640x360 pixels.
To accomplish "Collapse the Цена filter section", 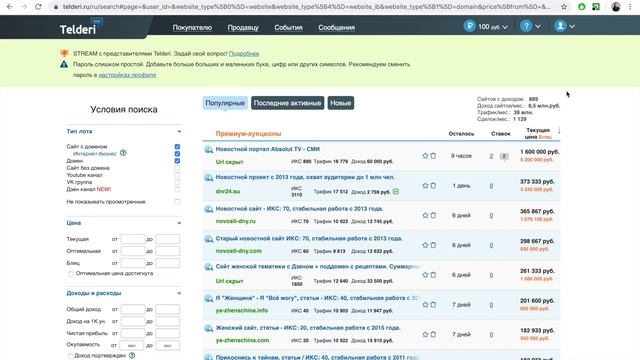I will pos(179,223).
